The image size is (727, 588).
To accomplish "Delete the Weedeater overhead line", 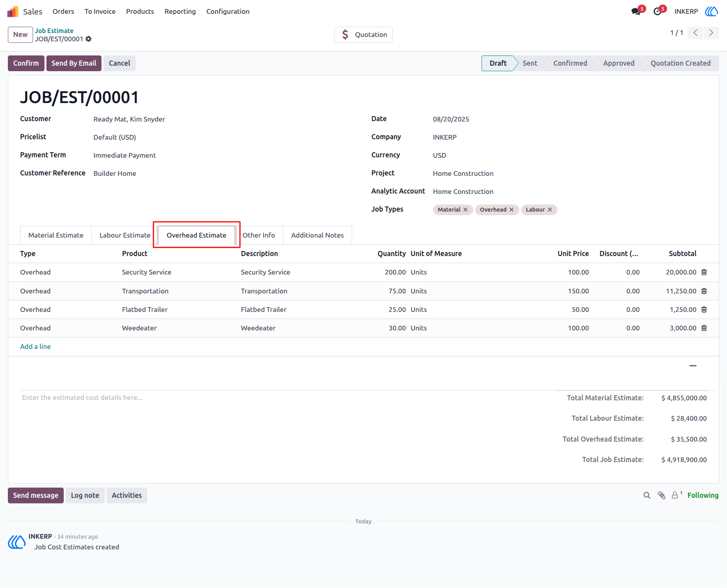I will pyautogui.click(x=704, y=328).
